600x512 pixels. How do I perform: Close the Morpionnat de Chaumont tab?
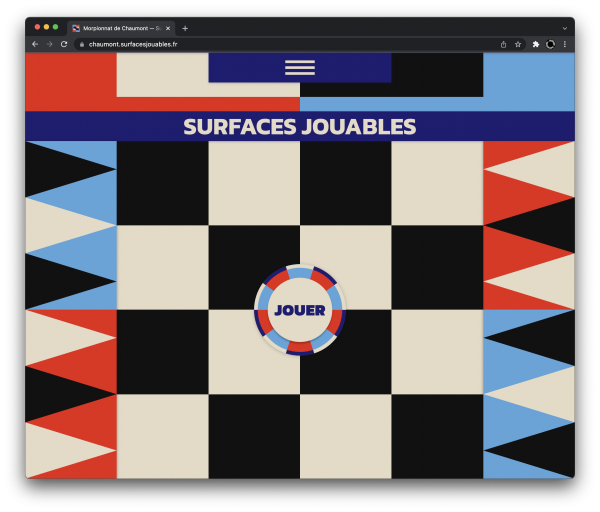[168, 28]
